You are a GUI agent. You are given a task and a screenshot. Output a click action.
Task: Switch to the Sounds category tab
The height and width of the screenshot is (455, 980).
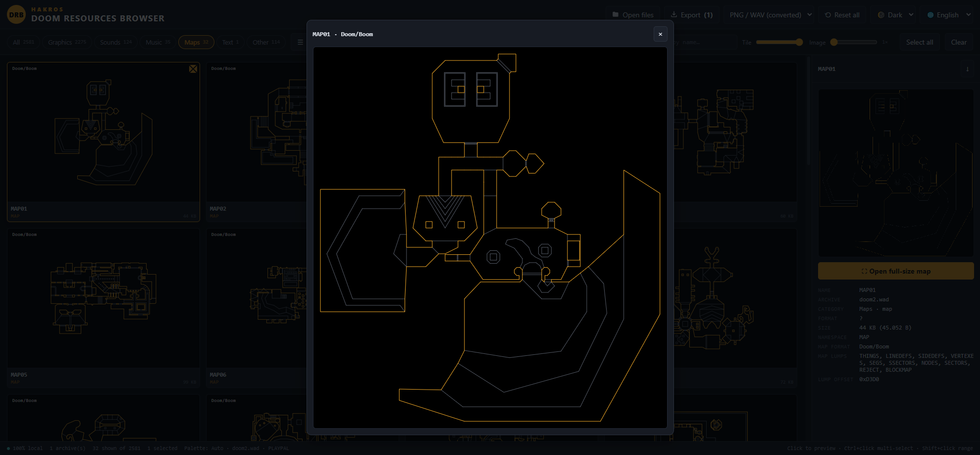tap(116, 42)
